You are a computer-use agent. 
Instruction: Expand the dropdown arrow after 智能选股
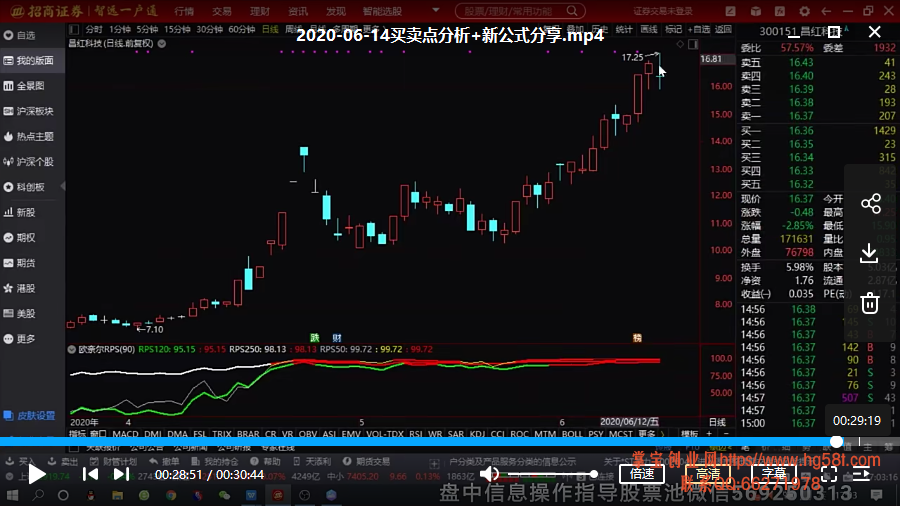pyautogui.click(x=436, y=10)
